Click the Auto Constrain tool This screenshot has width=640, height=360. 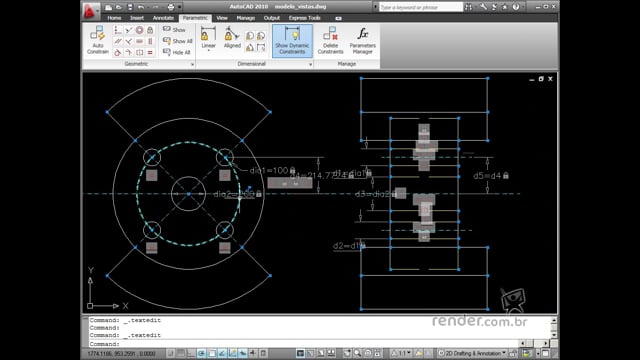pos(98,40)
